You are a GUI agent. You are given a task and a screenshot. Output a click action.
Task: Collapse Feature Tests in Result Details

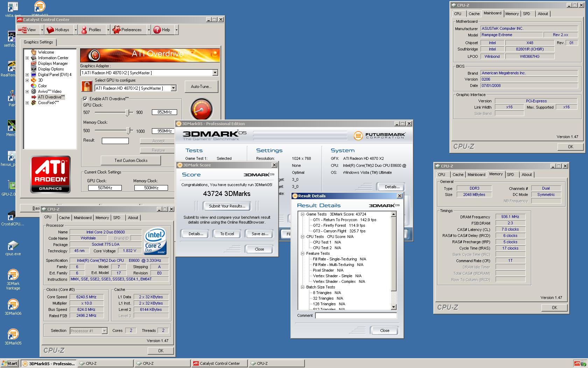[x=303, y=253]
